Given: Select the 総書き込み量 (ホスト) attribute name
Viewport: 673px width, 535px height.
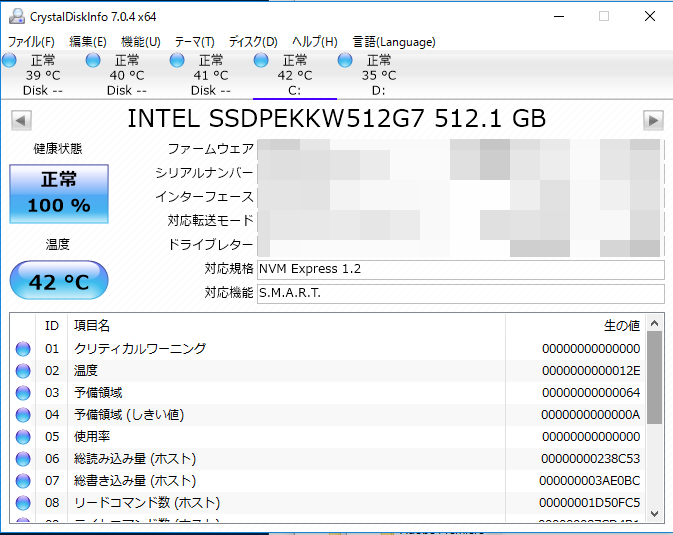Looking at the screenshot, I should pyautogui.click(x=135, y=481).
